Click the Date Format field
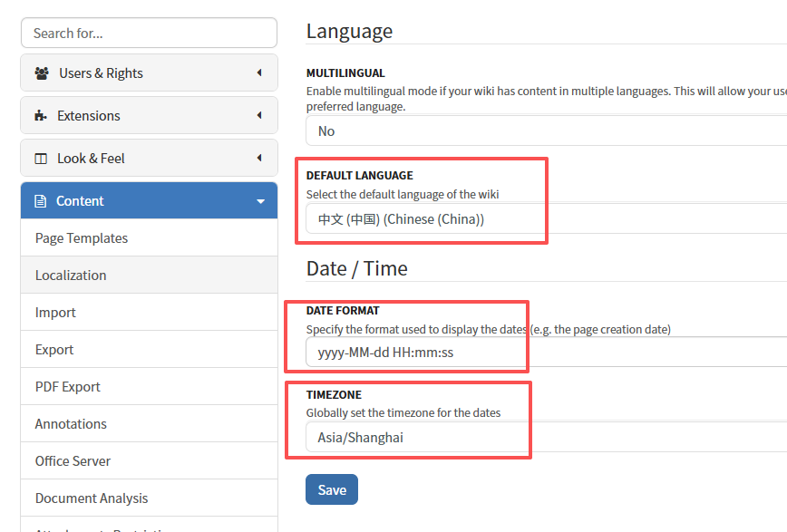This screenshot has height=532, width=787. coord(546,352)
